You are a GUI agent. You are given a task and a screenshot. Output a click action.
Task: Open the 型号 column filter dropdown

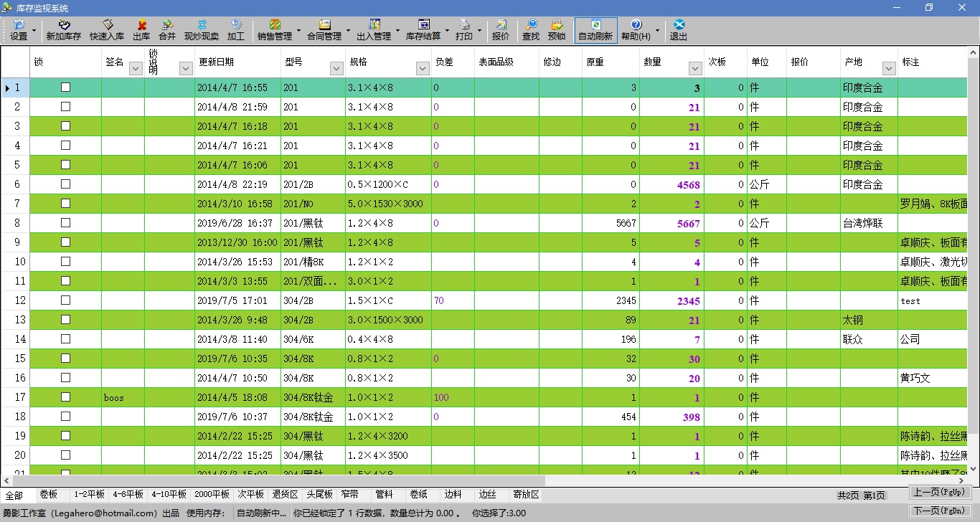336,68
